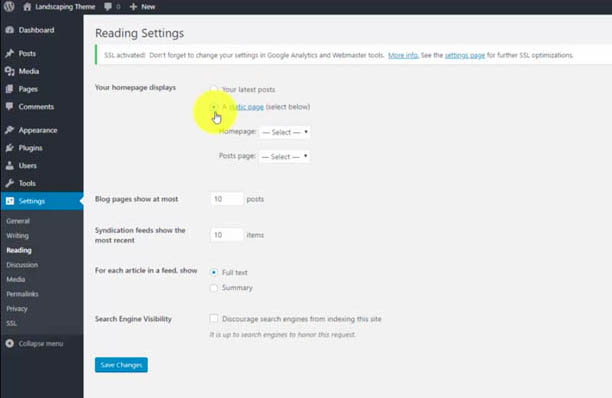Viewport: 612px width, 398px height.
Task: Open SSL settings submenu
Action: tap(11, 323)
